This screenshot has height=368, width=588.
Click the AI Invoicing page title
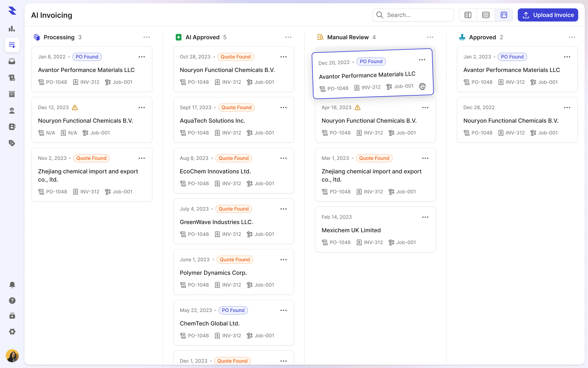click(52, 15)
